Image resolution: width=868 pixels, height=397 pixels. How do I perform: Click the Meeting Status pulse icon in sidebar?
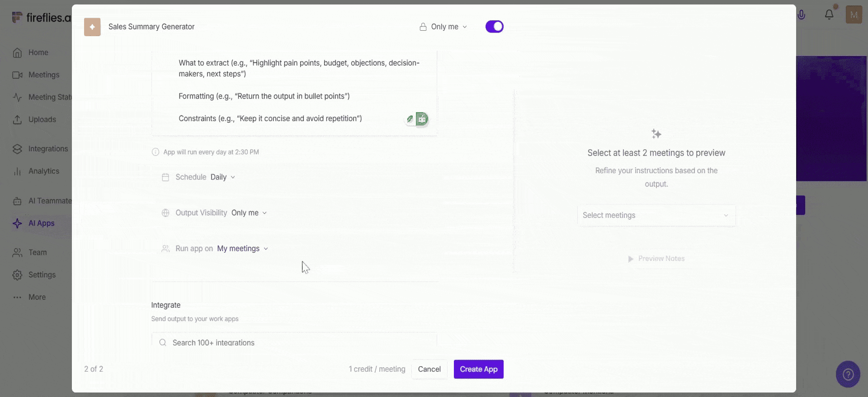click(17, 97)
